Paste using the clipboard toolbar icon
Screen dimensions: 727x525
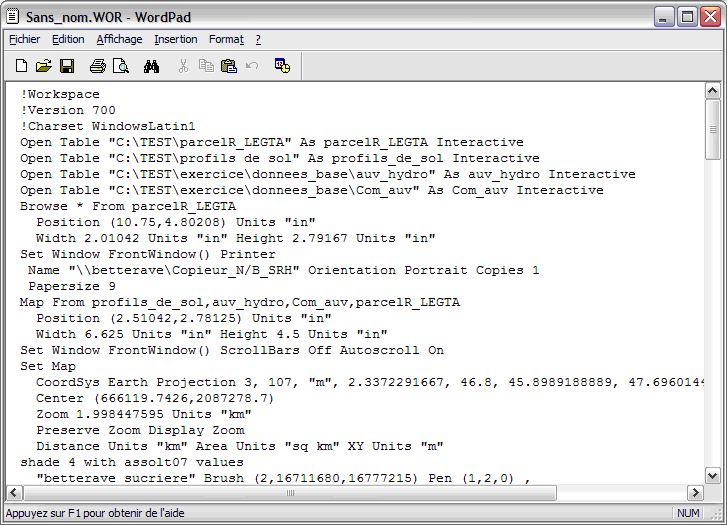(229, 66)
